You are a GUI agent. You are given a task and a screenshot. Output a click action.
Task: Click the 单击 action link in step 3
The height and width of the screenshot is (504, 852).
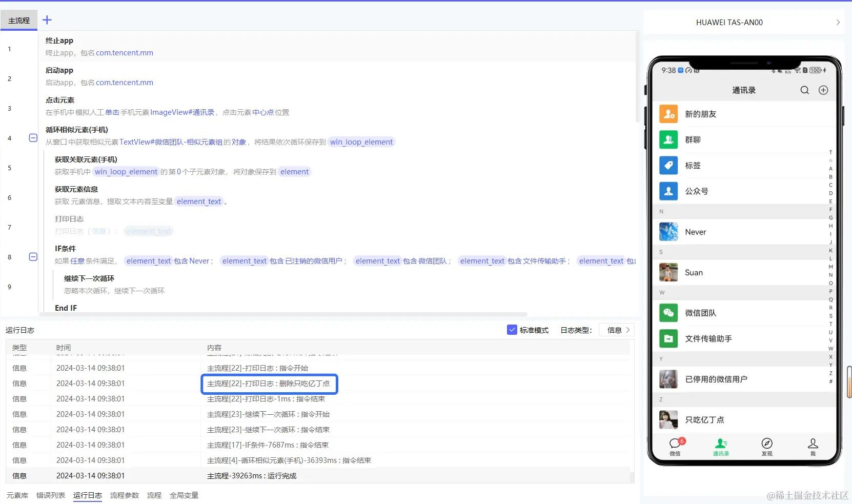pyautogui.click(x=112, y=112)
